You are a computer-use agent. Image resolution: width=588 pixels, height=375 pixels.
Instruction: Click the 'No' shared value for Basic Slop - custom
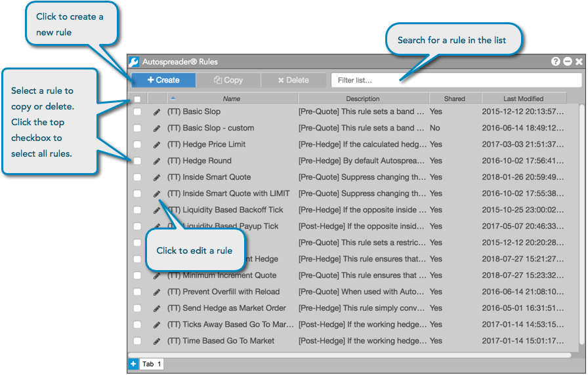[435, 128]
